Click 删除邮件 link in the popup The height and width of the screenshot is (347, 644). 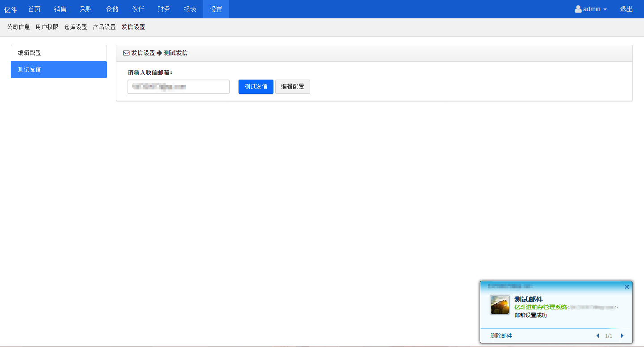[x=501, y=336]
